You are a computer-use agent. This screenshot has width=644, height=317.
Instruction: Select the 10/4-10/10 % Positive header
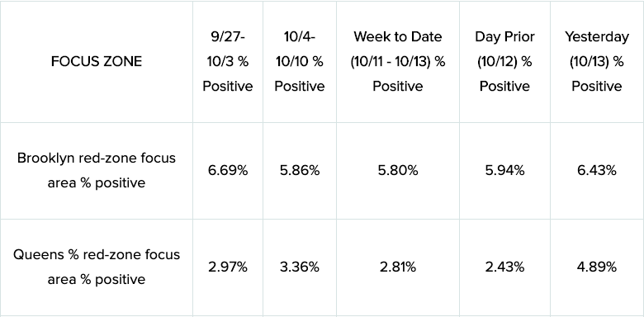[x=300, y=62]
